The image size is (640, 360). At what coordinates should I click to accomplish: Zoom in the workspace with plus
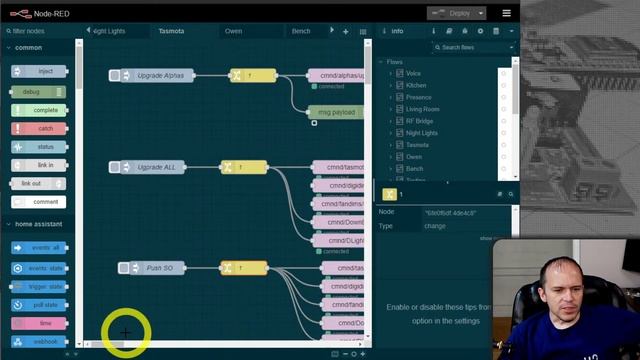click(362, 354)
